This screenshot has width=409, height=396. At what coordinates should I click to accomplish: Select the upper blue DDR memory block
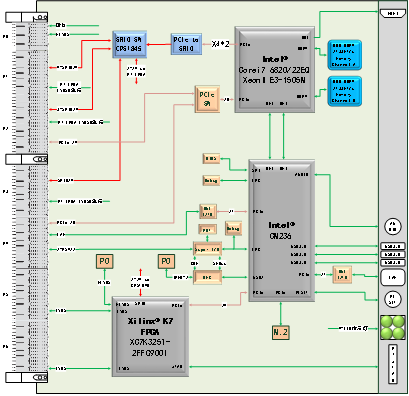pos(344,55)
